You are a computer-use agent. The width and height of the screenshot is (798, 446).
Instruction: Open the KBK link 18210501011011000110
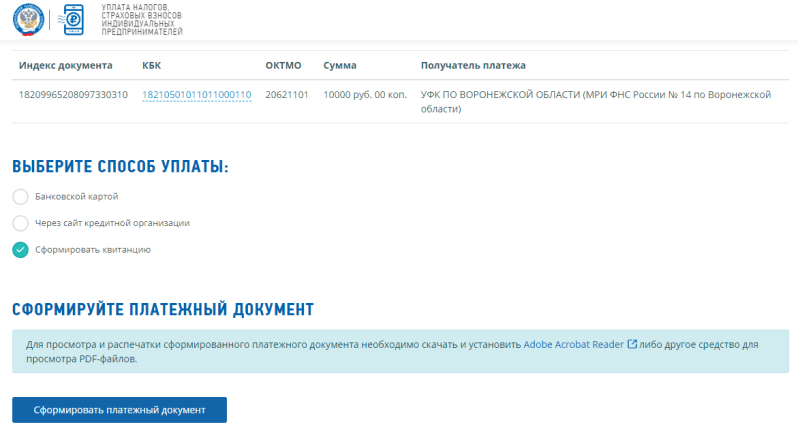pos(196,95)
